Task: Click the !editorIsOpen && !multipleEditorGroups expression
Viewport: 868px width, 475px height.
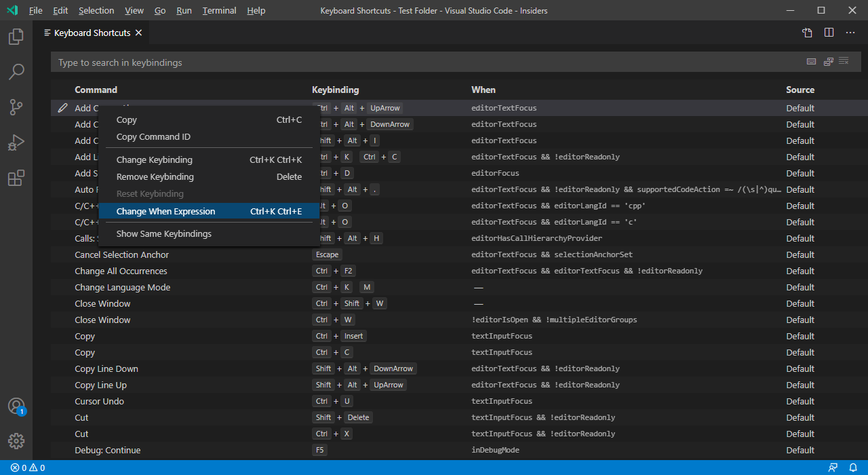Action: [x=554, y=320]
